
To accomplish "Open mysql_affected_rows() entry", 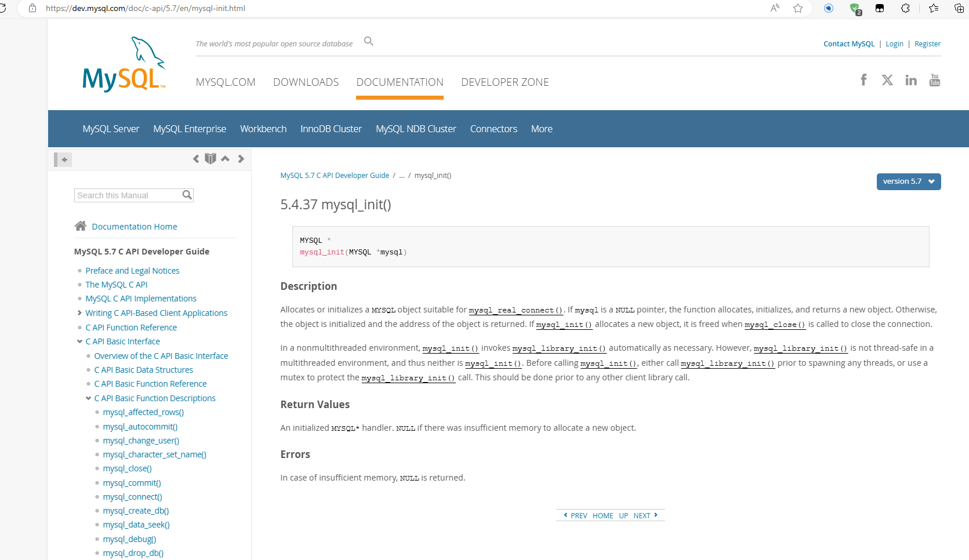I will (143, 412).
